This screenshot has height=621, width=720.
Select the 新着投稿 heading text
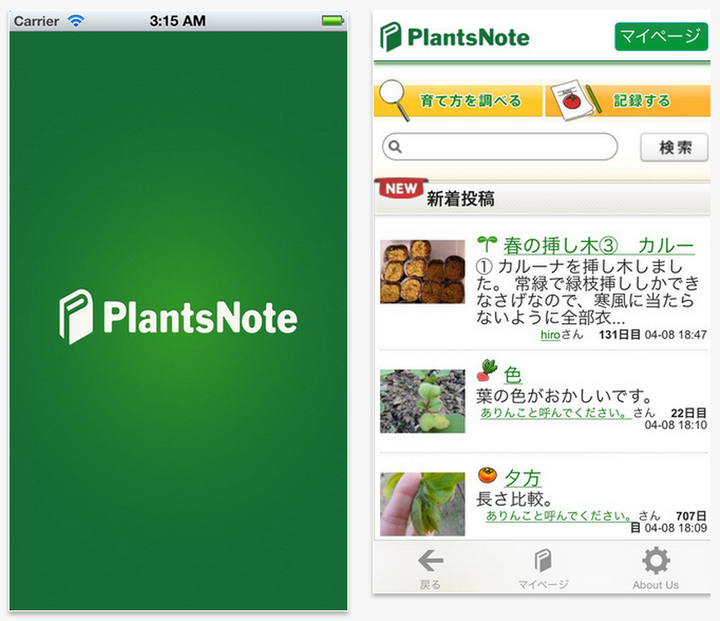[x=461, y=199]
